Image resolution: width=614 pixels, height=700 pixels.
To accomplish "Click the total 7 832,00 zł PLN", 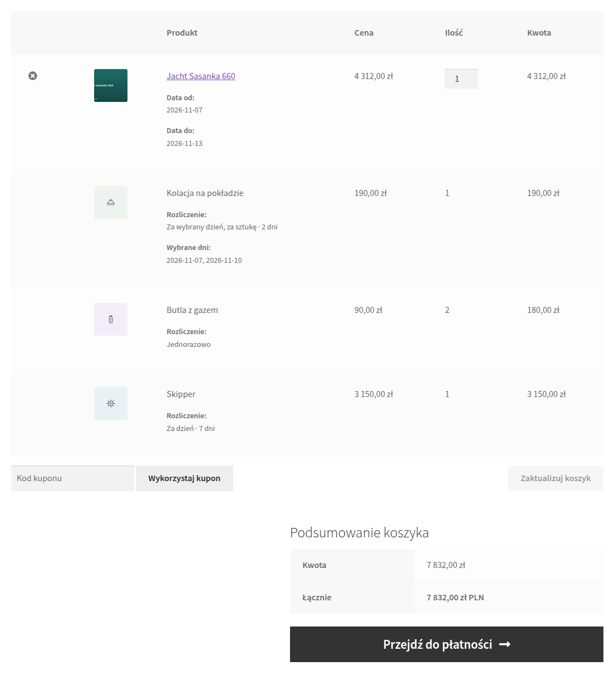I will pyautogui.click(x=455, y=598).
